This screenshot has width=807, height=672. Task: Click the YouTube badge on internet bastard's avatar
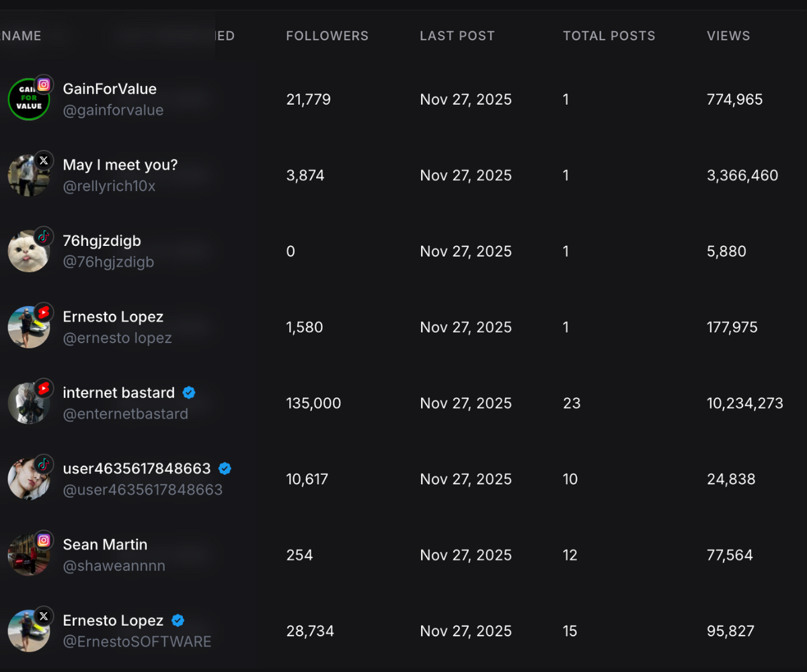point(44,388)
